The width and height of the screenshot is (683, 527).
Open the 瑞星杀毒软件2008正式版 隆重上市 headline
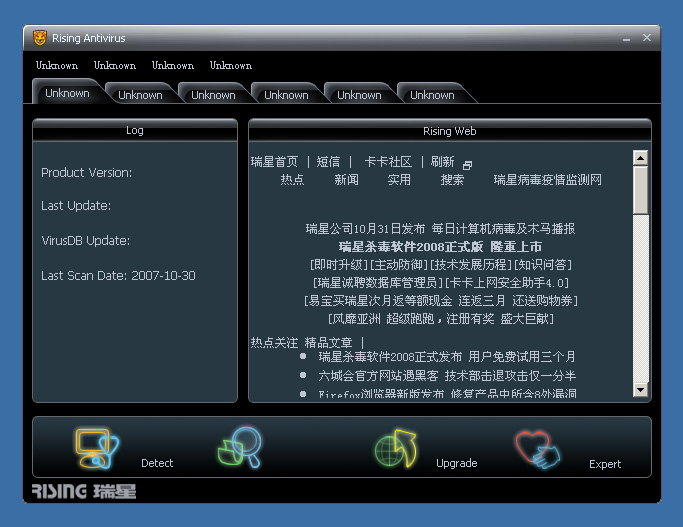440,247
